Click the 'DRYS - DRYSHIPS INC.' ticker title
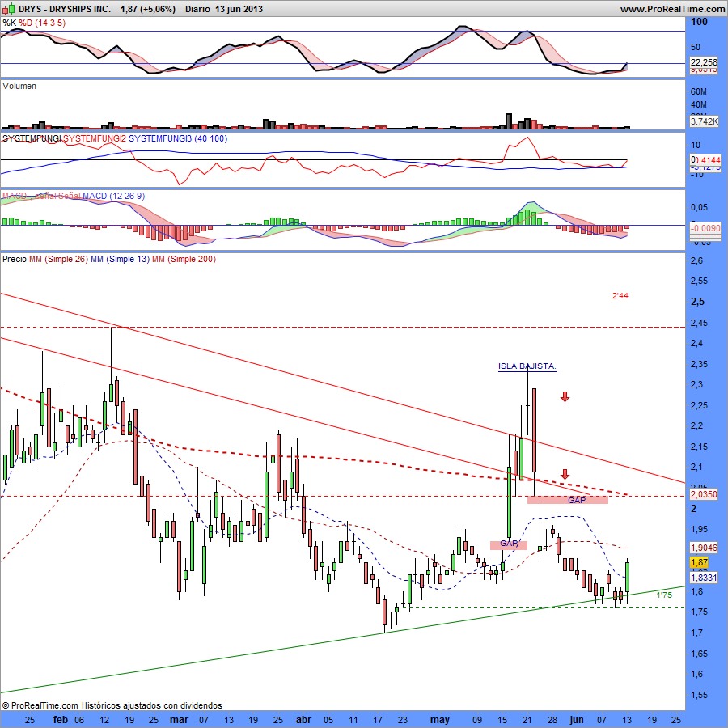 pos(65,9)
